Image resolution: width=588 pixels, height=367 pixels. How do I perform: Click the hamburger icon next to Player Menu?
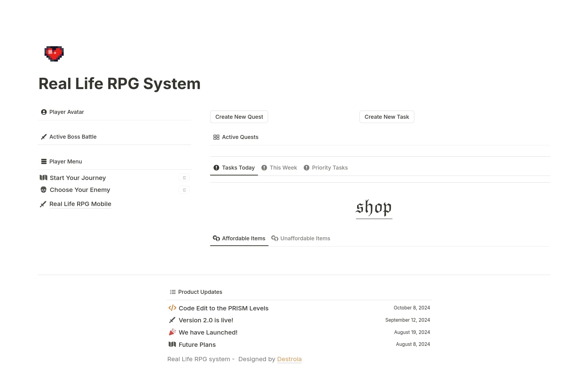[44, 161]
